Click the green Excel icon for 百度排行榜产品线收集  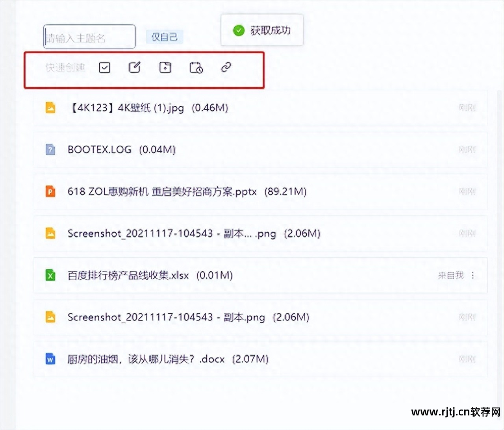click(x=50, y=275)
